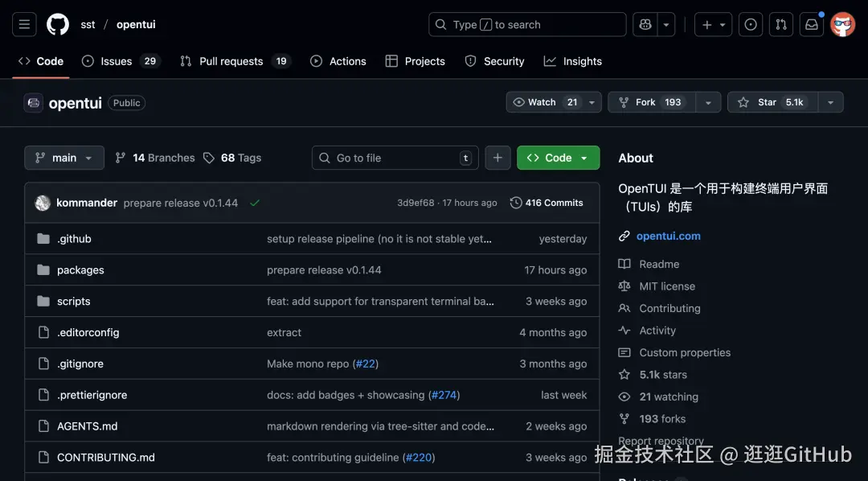Open the notifications inbox icon

coord(812,25)
